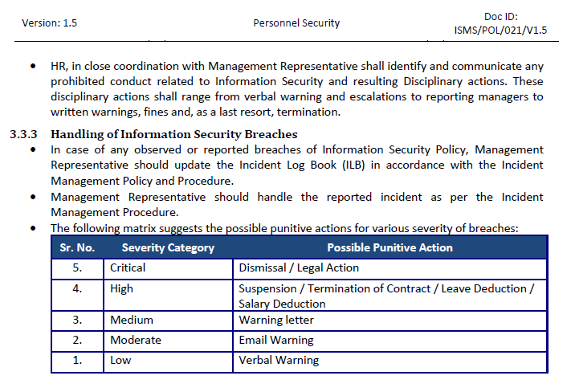Click the Critical severity cell

128,267
